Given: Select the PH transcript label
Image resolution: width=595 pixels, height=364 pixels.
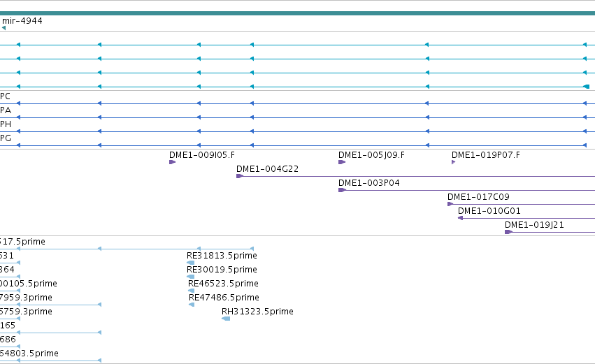Looking at the screenshot, I should [6, 125].
